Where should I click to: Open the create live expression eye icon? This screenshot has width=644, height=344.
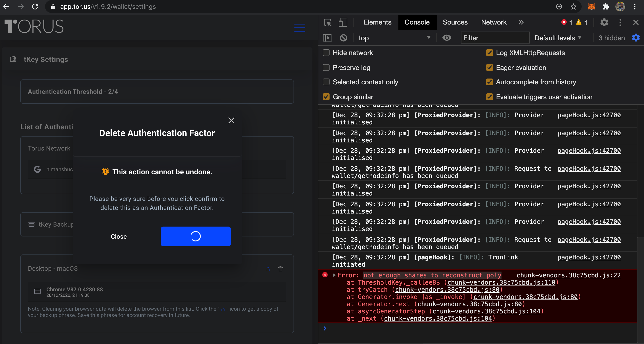point(447,38)
